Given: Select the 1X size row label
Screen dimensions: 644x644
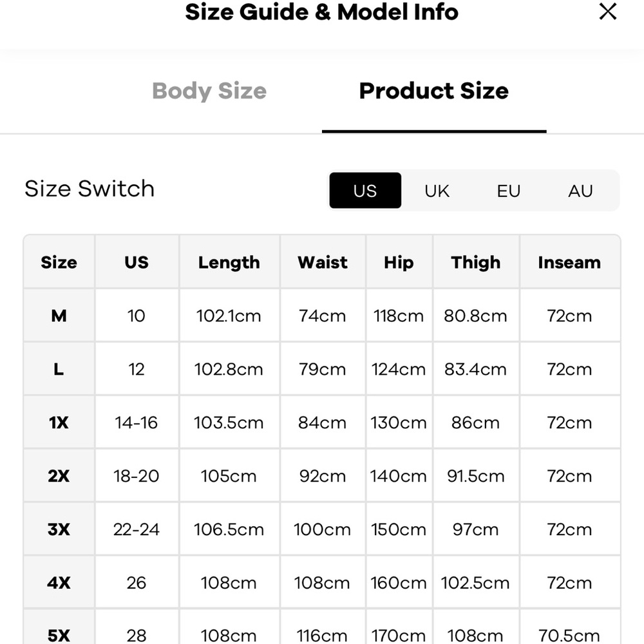Looking at the screenshot, I should click(59, 422).
